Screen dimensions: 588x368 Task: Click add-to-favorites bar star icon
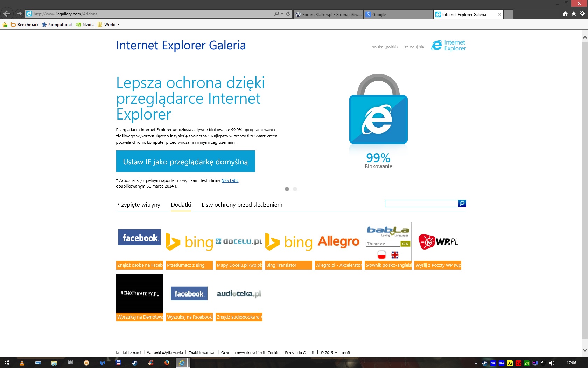5,25
